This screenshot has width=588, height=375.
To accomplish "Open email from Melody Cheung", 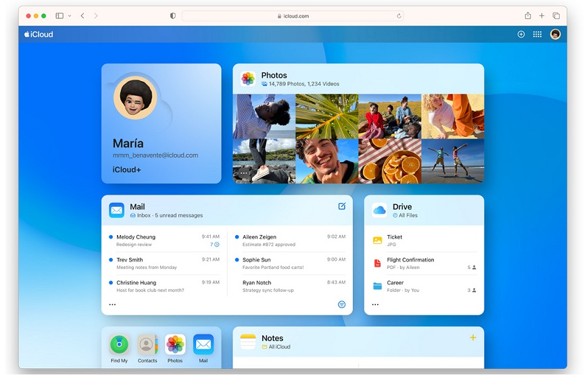I will click(164, 241).
